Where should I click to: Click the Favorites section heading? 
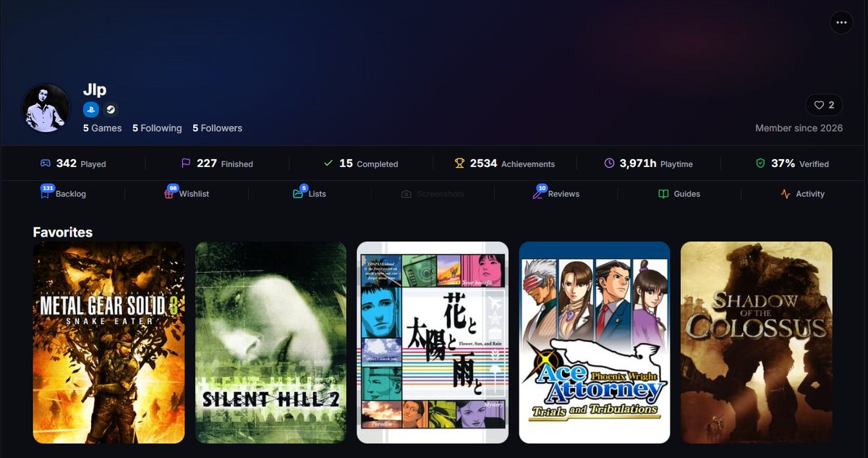pyautogui.click(x=63, y=232)
